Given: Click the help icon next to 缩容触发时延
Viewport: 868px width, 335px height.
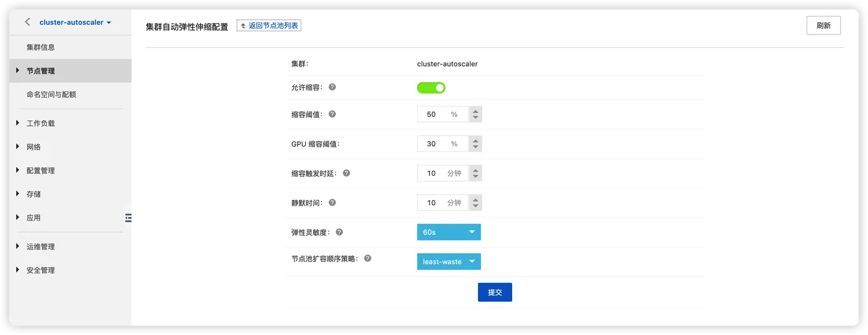Looking at the screenshot, I should click(x=347, y=173).
